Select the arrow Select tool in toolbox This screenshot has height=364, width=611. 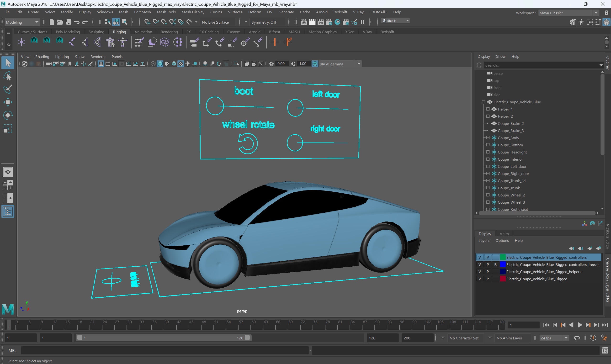(8, 63)
